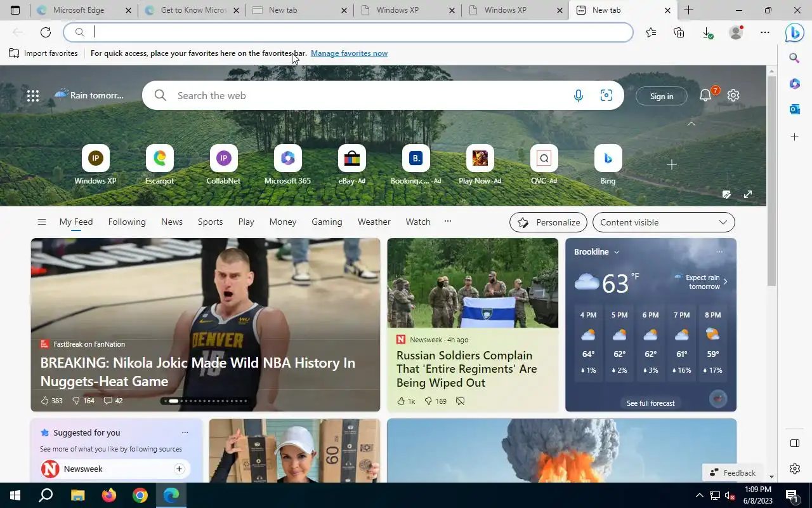Open notifications bell with 7 badge
Screen dimensions: 812x508
(706, 95)
